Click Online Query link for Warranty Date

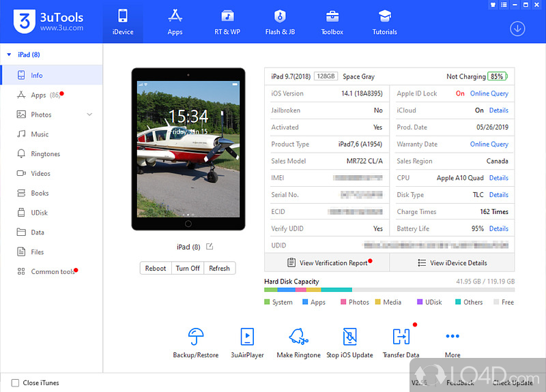point(489,144)
